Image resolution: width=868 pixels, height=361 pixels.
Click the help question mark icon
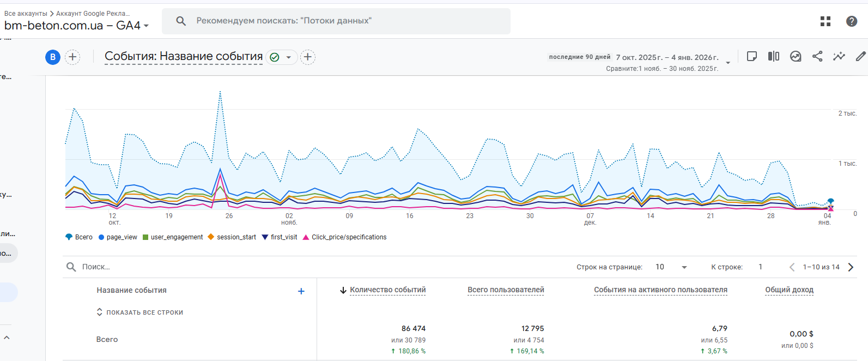point(852,21)
